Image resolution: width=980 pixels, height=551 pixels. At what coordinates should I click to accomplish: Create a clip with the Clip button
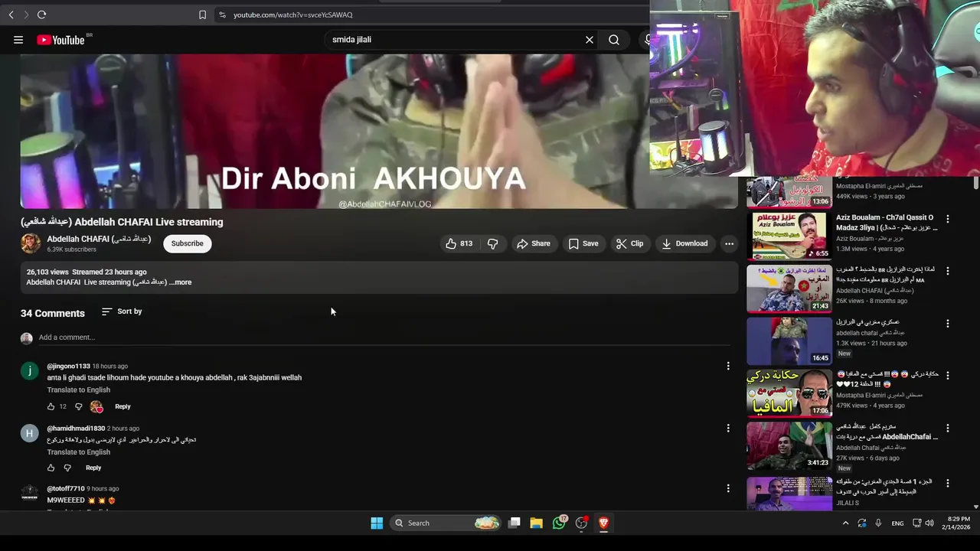629,243
